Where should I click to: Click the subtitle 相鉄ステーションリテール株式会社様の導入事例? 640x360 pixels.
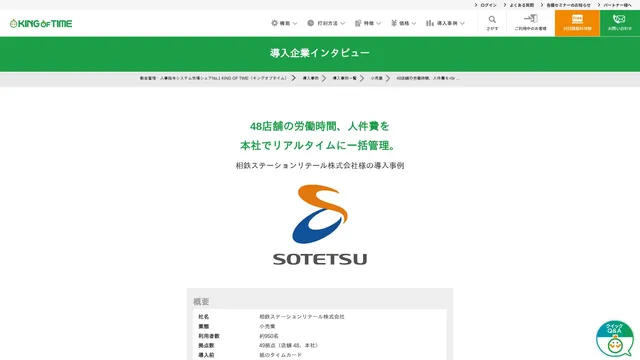[x=320, y=166]
